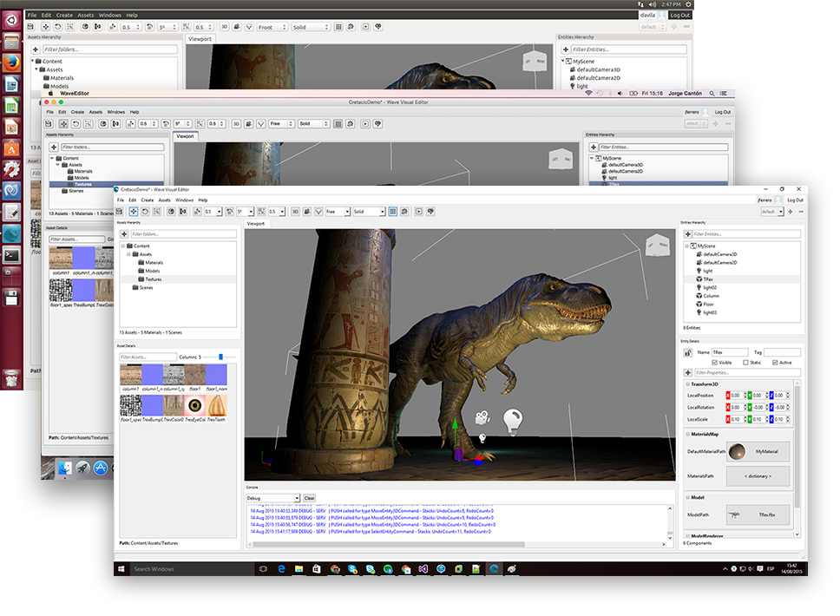Open the Solid render mode dropdown
Viewport: 840px width, 616px height.
369,212
